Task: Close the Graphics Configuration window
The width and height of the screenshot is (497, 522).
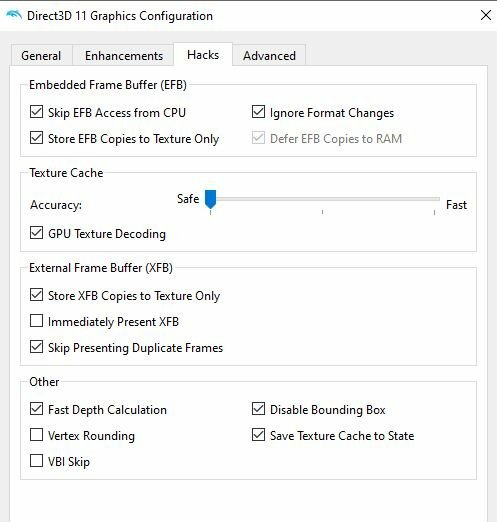Action: click(x=486, y=15)
